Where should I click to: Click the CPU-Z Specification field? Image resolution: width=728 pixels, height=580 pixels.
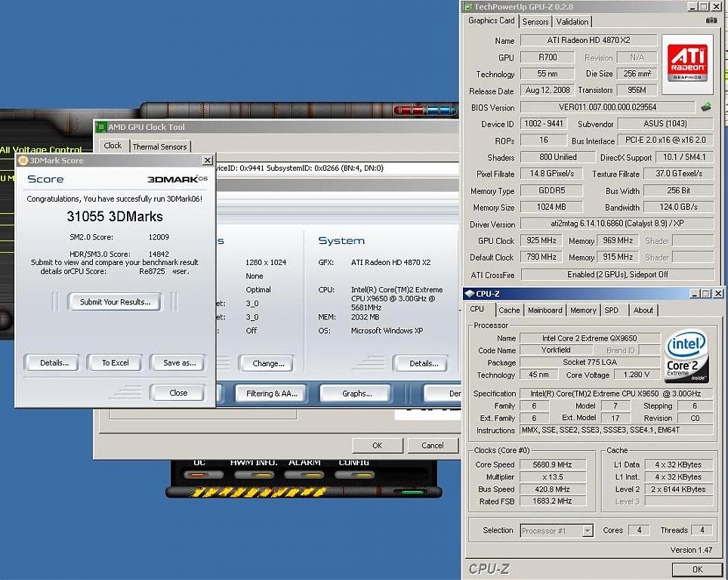coord(616,393)
